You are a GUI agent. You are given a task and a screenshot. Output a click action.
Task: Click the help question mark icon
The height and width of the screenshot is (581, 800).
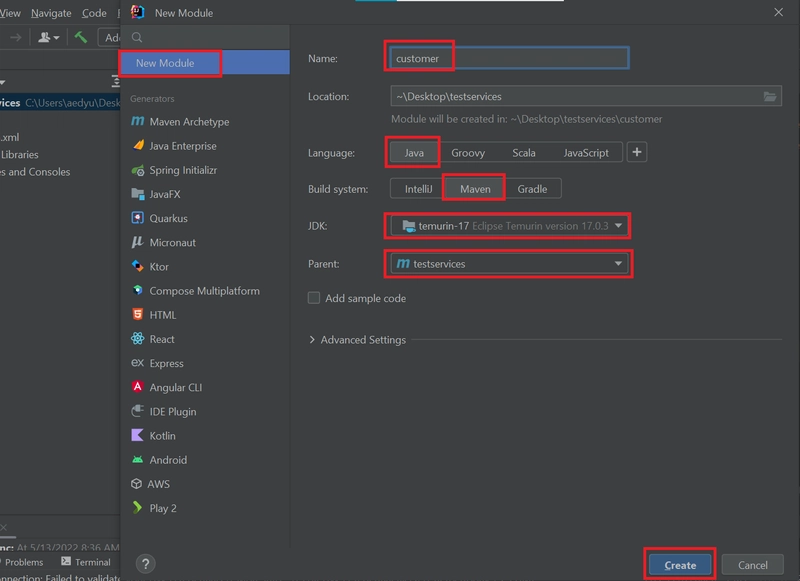(x=145, y=564)
